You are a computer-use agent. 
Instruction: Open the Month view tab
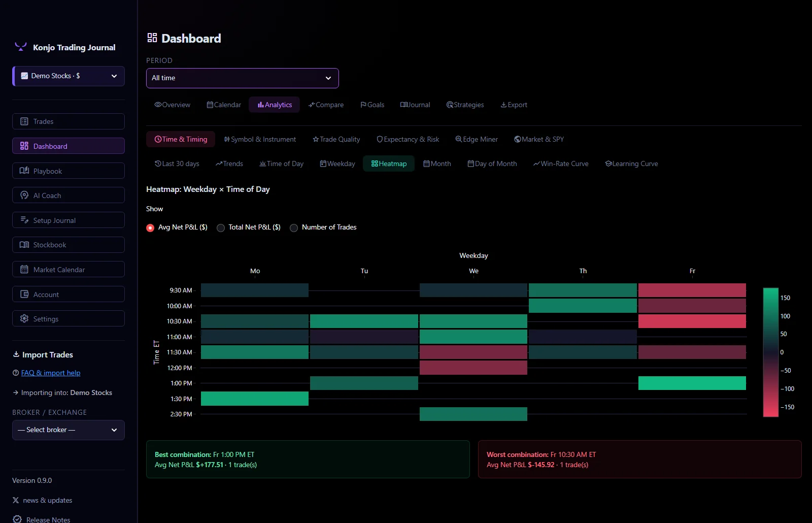point(437,164)
